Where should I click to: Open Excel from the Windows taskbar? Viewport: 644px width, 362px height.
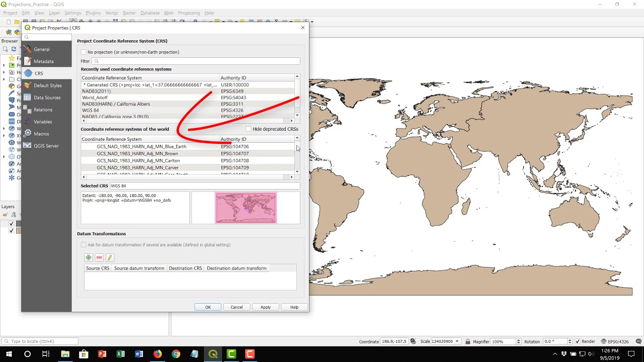[x=121, y=354]
